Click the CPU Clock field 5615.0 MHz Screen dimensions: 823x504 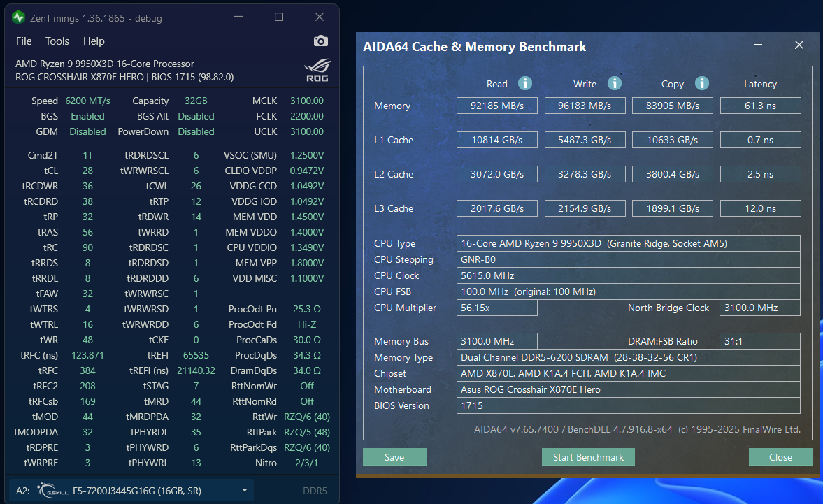pyautogui.click(x=629, y=275)
